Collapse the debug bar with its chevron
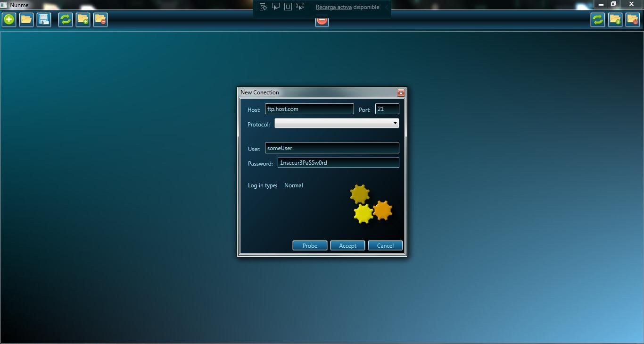The height and width of the screenshot is (344, 644). pos(387,7)
